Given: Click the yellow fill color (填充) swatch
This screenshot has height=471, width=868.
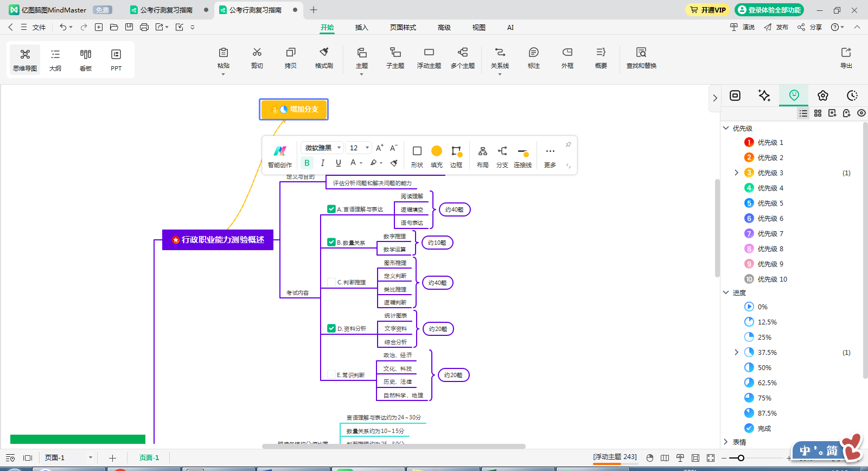Looking at the screenshot, I should point(437,151).
